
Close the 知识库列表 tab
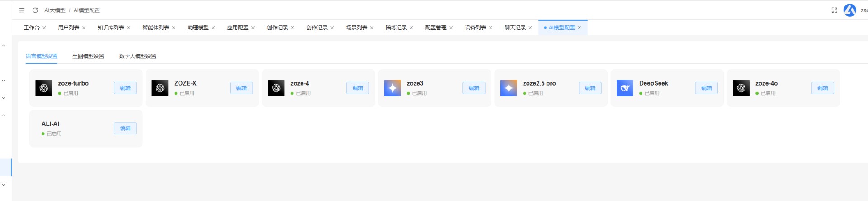[129, 28]
